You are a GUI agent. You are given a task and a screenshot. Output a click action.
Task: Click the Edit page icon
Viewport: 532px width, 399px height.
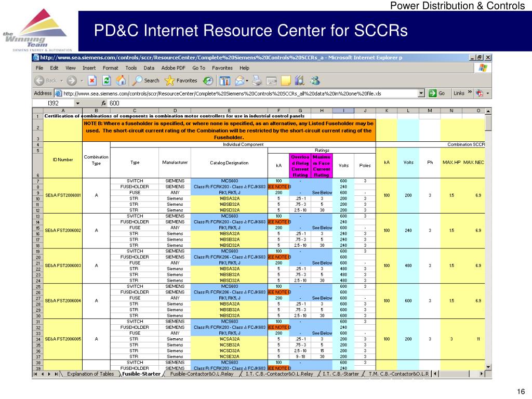(271, 81)
